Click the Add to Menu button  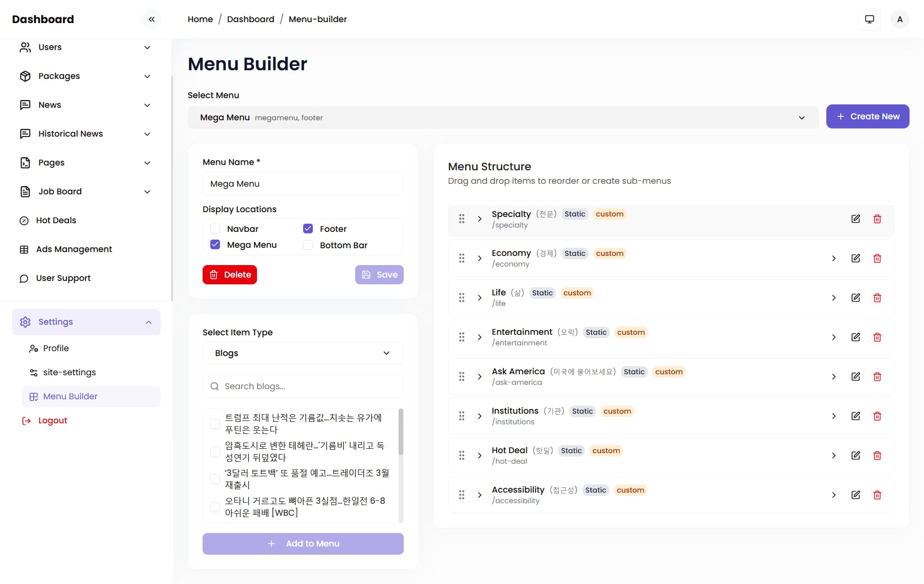coord(303,544)
